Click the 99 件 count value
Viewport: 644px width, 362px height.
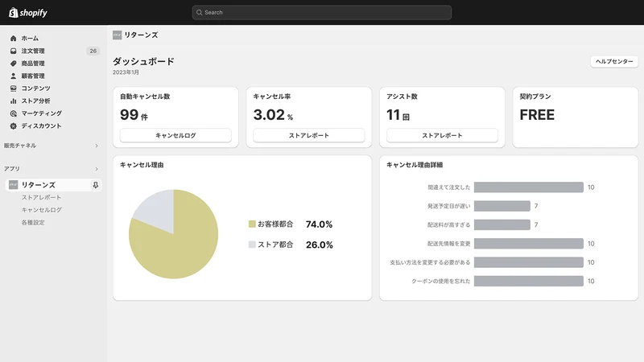point(134,115)
